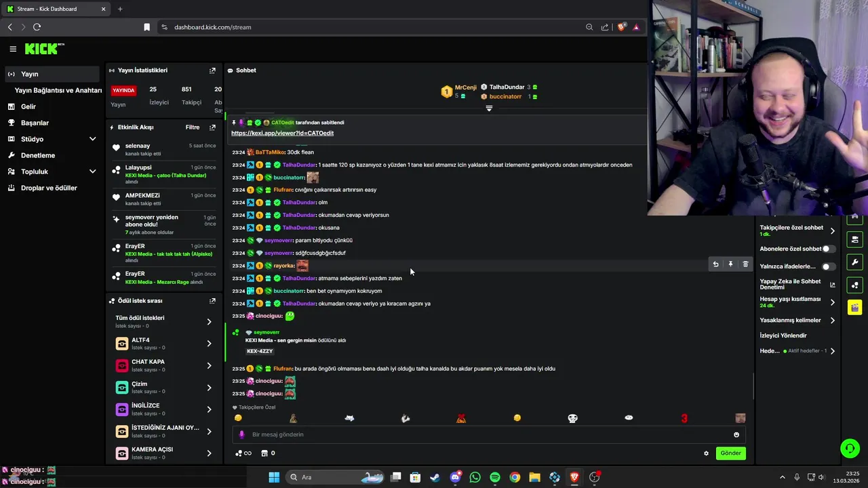The width and height of the screenshot is (868, 488).
Task: Open the Yapay Zeka ile Sohbet Denetimi external link icon
Action: (833, 285)
